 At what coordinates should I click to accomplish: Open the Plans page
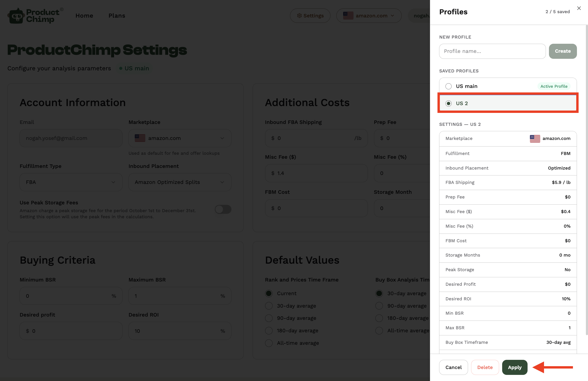[x=117, y=16]
